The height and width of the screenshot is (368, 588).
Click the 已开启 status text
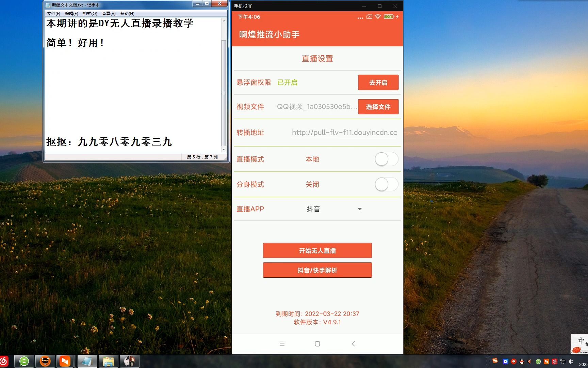(x=287, y=82)
